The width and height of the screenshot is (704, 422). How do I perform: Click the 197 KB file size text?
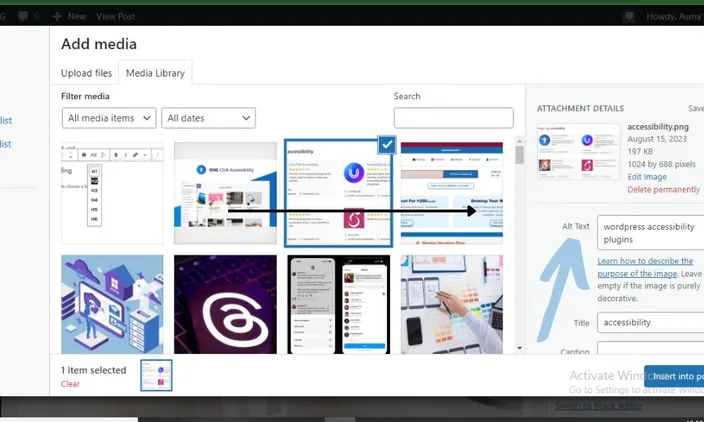pyautogui.click(x=640, y=151)
